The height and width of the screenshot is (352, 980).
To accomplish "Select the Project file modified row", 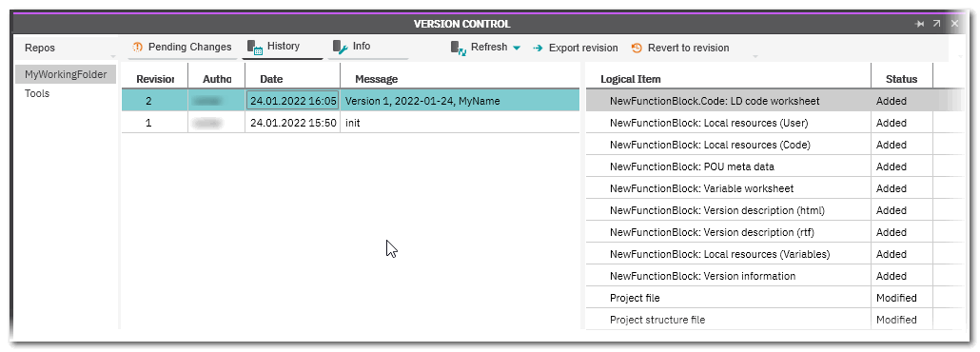I will point(774,298).
